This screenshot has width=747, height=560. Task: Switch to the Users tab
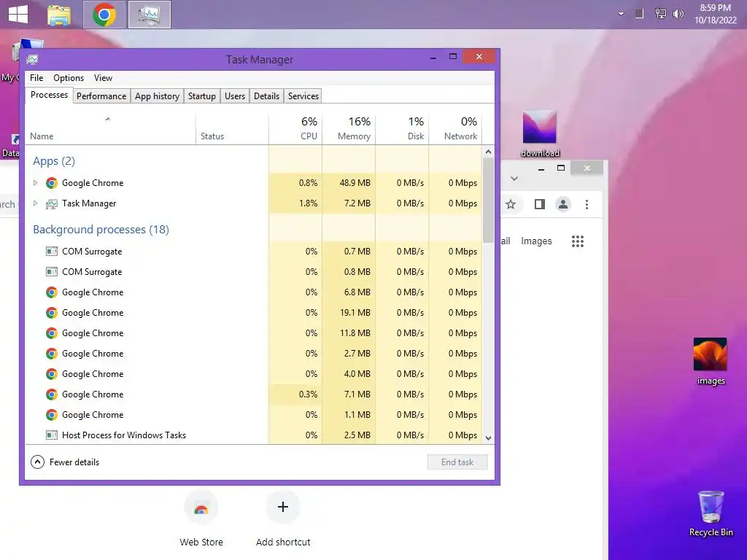click(235, 96)
